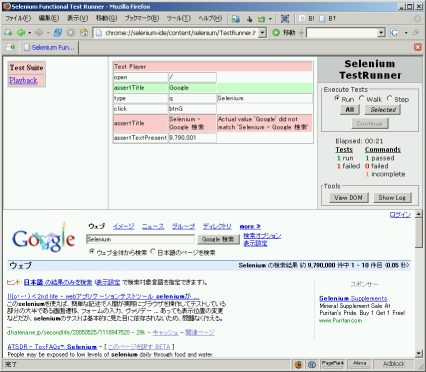Reload the page with the blue Reload icon
426x372 pixels.
58,32
